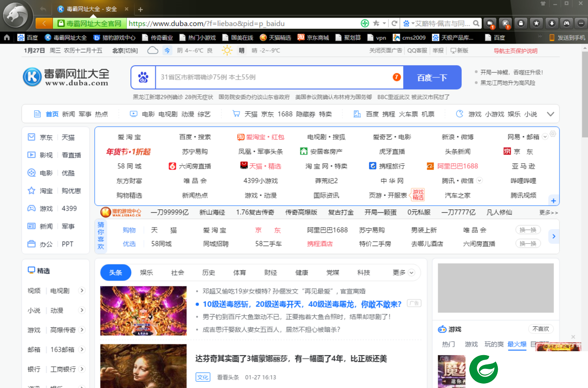Open 更多>> games link

(x=548, y=212)
